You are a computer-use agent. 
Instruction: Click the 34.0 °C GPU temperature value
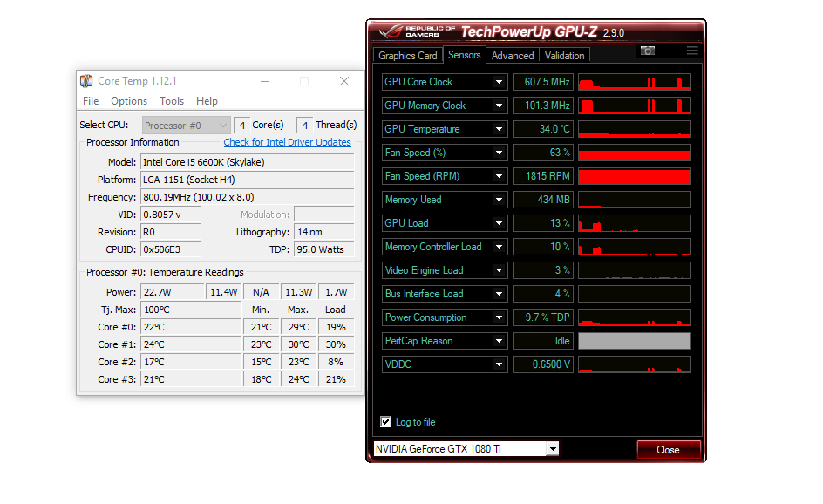coord(543,129)
